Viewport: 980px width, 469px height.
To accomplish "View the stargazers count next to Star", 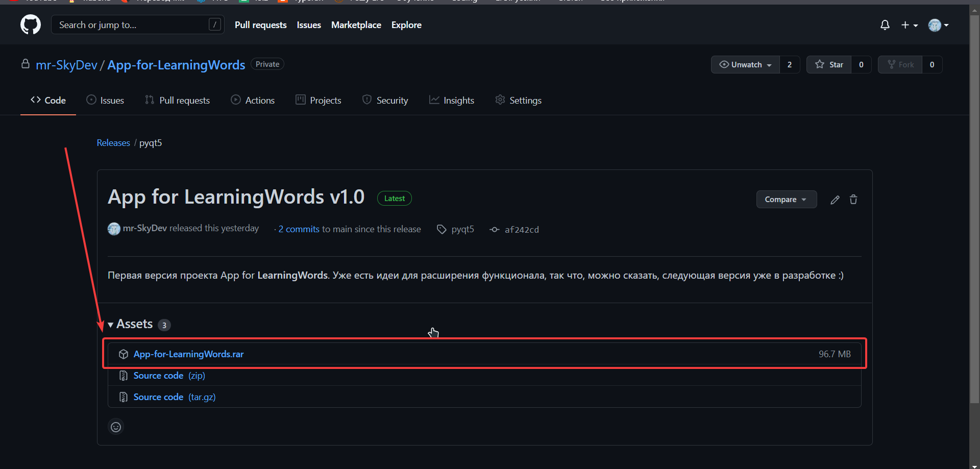I will pos(861,64).
